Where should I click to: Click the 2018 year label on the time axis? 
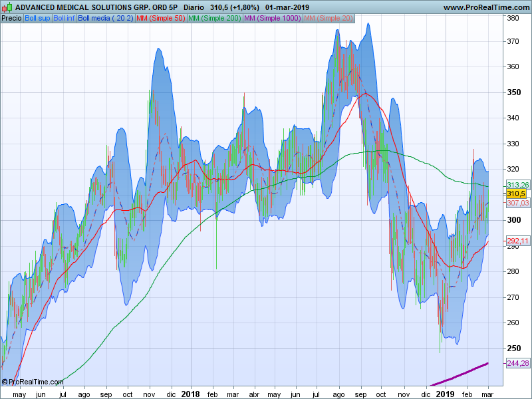tap(191, 394)
